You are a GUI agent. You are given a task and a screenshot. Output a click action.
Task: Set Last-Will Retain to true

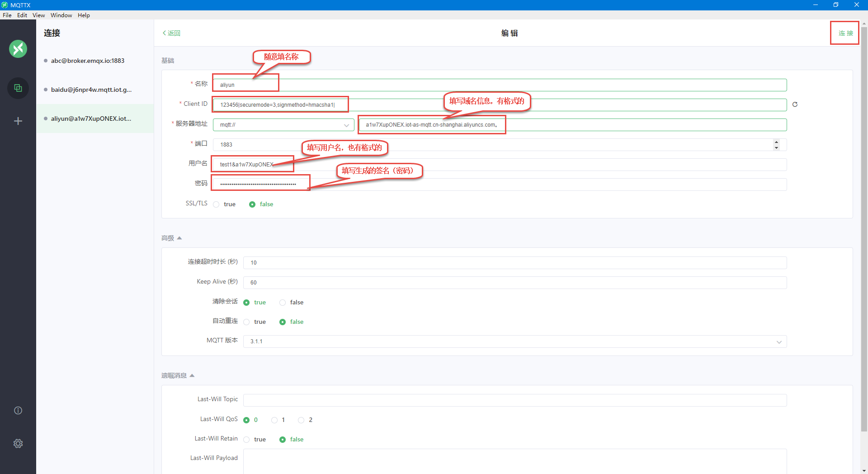pos(255,440)
